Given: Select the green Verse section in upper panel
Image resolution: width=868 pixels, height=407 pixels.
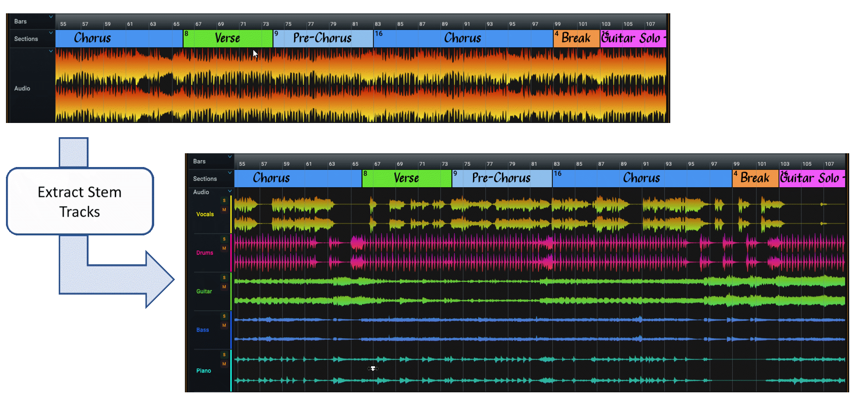Looking at the screenshot, I should tap(228, 39).
